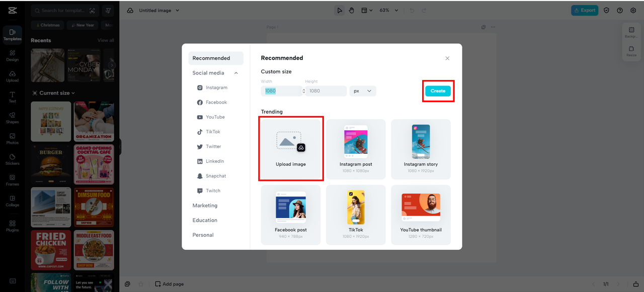
Task: Open the Collage sidebar panel
Action: pos(13,202)
